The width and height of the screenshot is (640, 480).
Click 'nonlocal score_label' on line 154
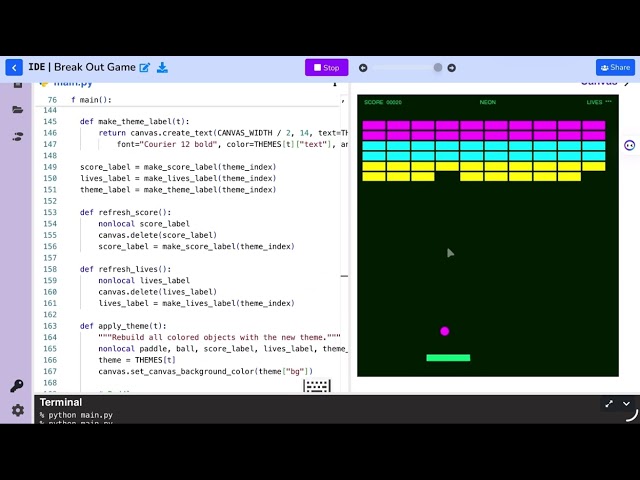144,224
